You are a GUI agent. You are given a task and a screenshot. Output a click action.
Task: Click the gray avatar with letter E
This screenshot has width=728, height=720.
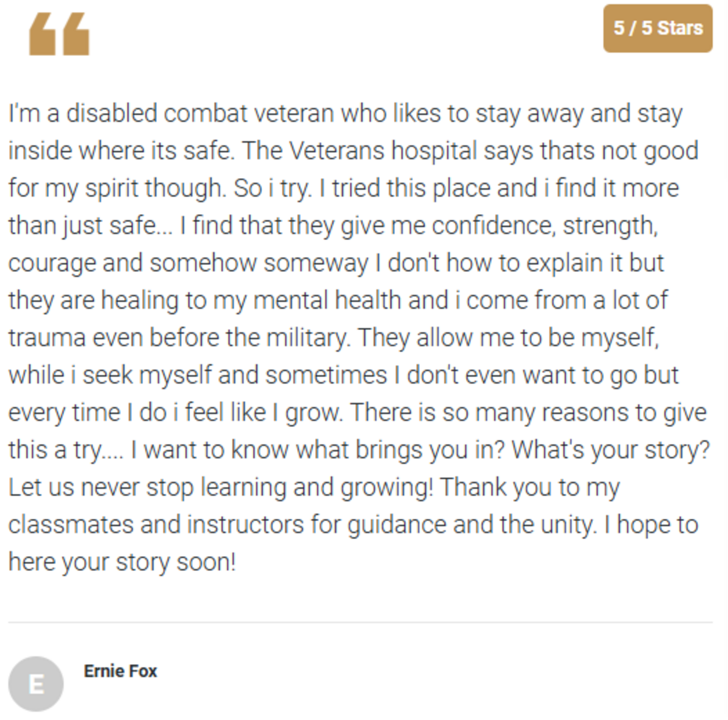click(x=36, y=683)
